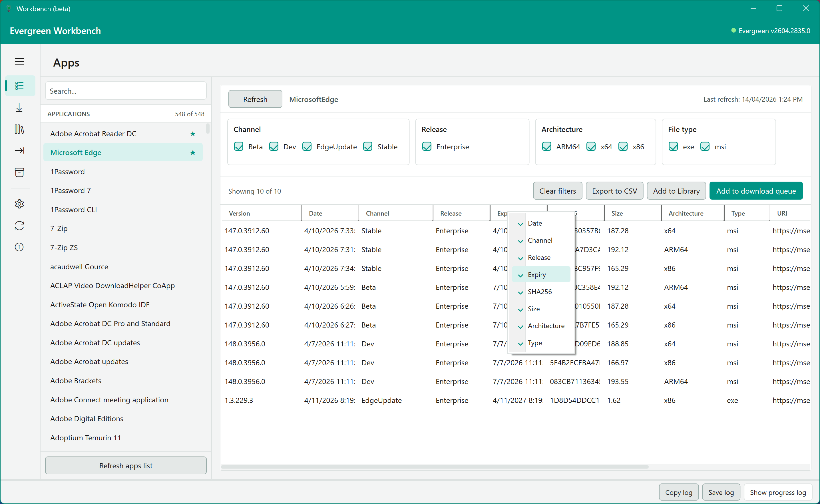820x504 pixels.
Task: Select 7-Zip in applications list
Action: (x=123, y=228)
